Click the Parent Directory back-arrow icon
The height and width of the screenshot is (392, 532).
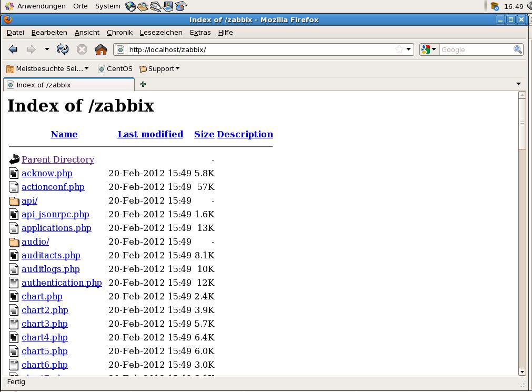[14, 159]
